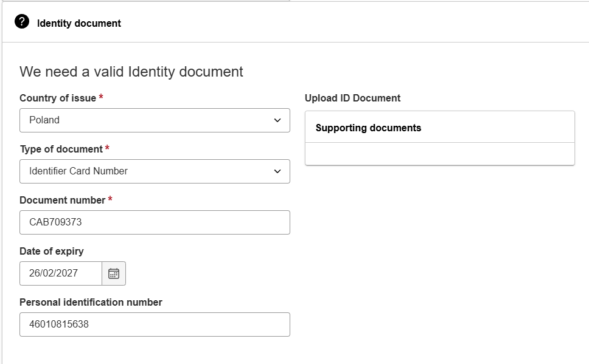Click the red asterisk next to Document number
Screen dimensions: 589x364
110,199
